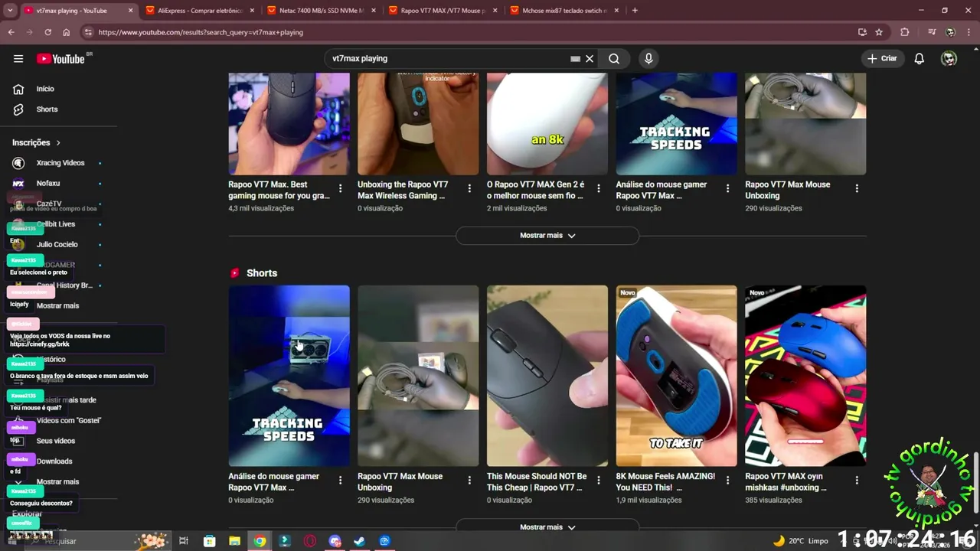Open Discord from the taskbar

coord(335,541)
